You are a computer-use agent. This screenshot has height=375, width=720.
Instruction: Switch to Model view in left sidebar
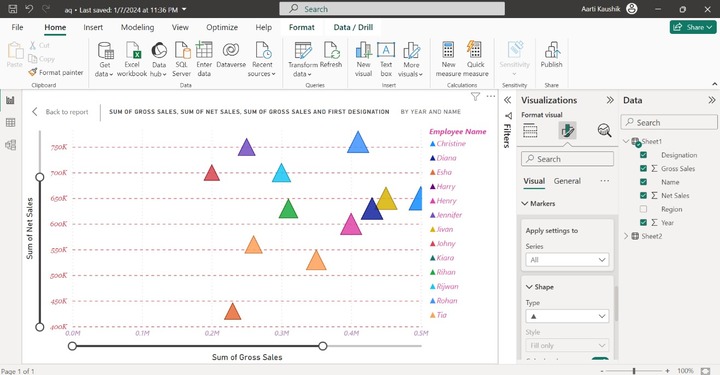(10, 145)
